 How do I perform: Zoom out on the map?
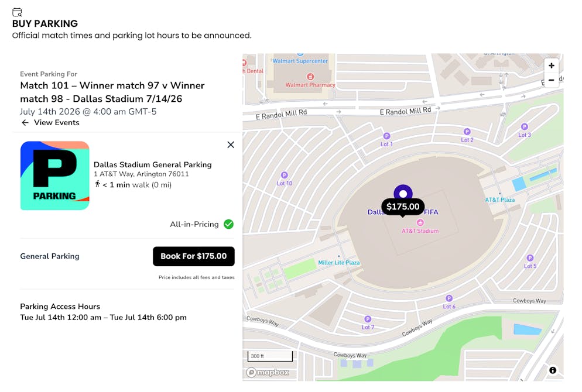point(551,80)
